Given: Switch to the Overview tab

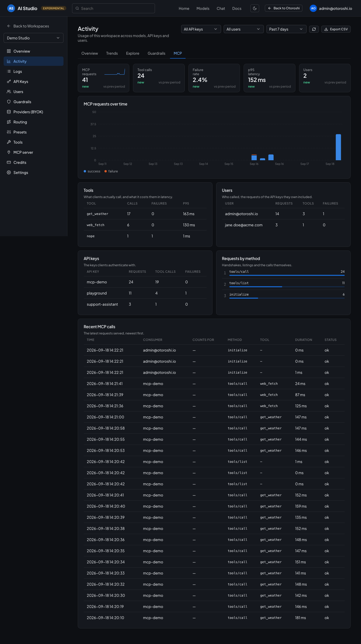Looking at the screenshot, I should pos(90,53).
